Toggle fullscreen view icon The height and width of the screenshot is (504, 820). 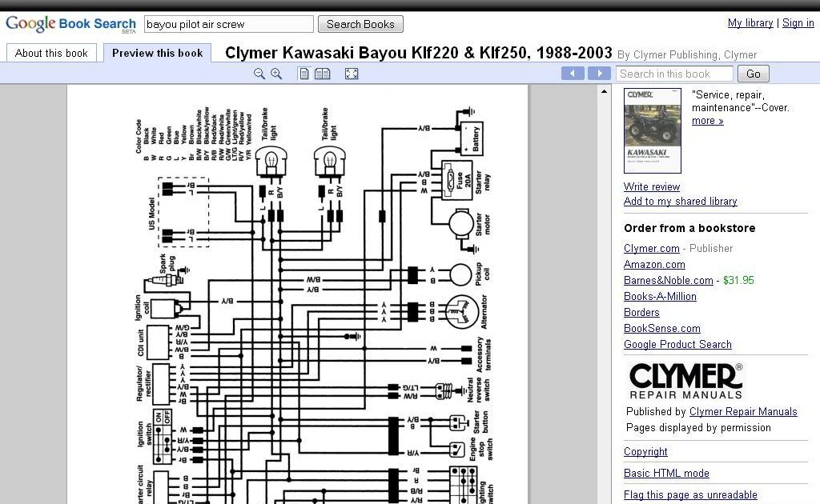click(352, 74)
